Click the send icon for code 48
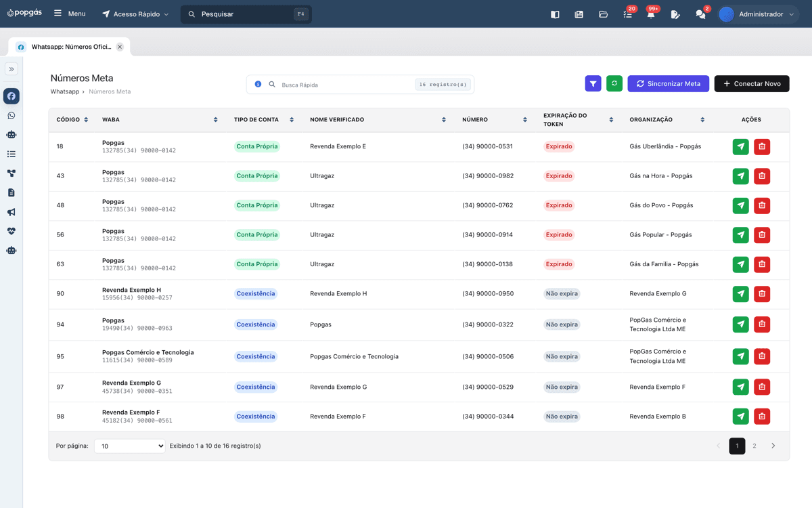The image size is (812, 508). (740, 205)
